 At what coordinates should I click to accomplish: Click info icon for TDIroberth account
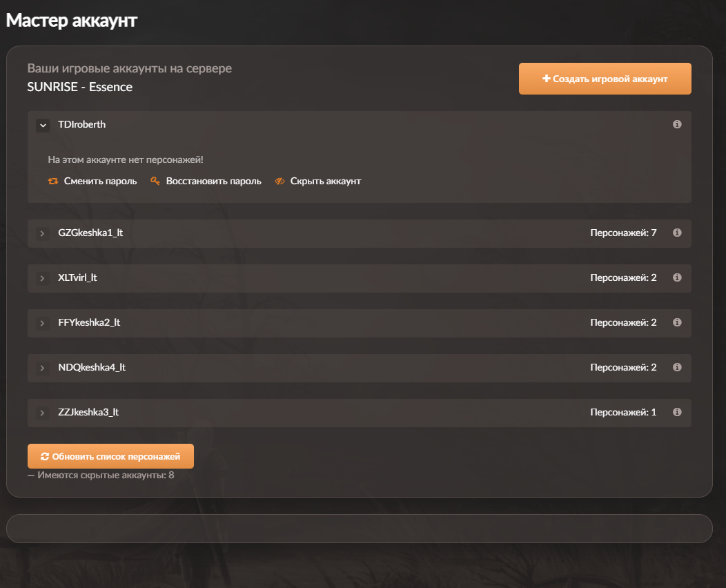pyautogui.click(x=677, y=124)
